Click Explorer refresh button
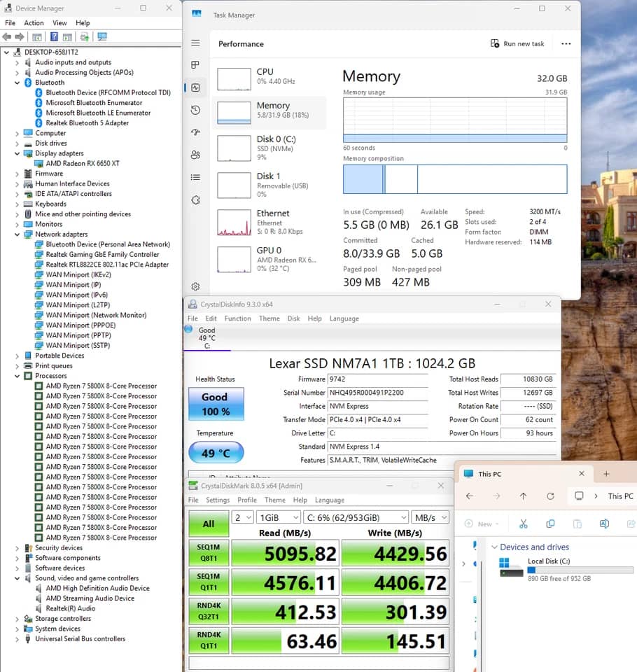The height and width of the screenshot is (672, 637). click(x=550, y=496)
